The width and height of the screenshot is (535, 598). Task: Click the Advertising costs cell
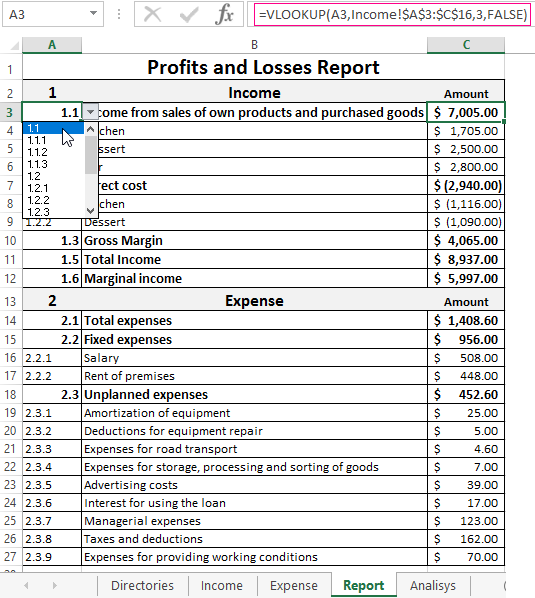[254, 485]
